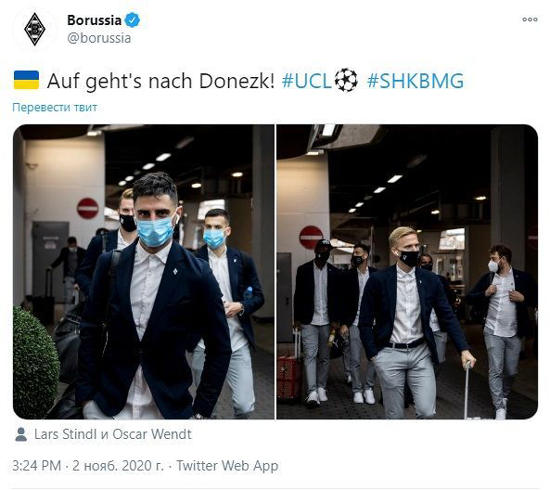
Task: Open the Borussia club crest avatar
Action: pos(35,29)
